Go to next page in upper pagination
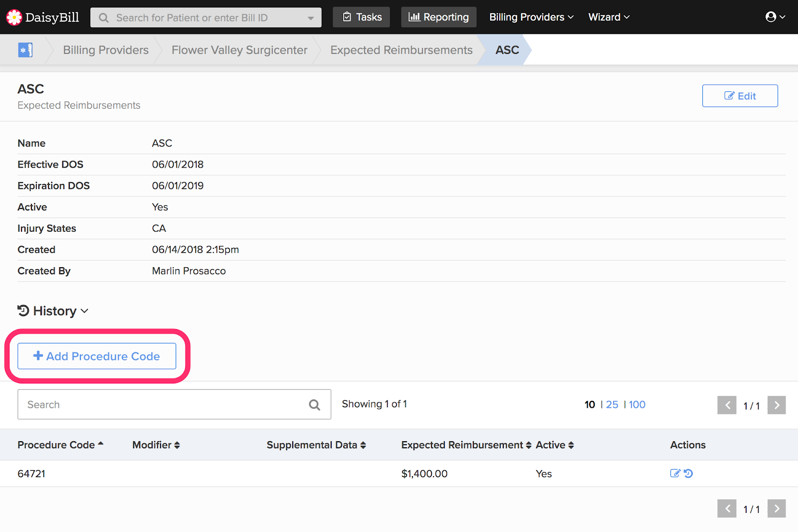 click(777, 405)
